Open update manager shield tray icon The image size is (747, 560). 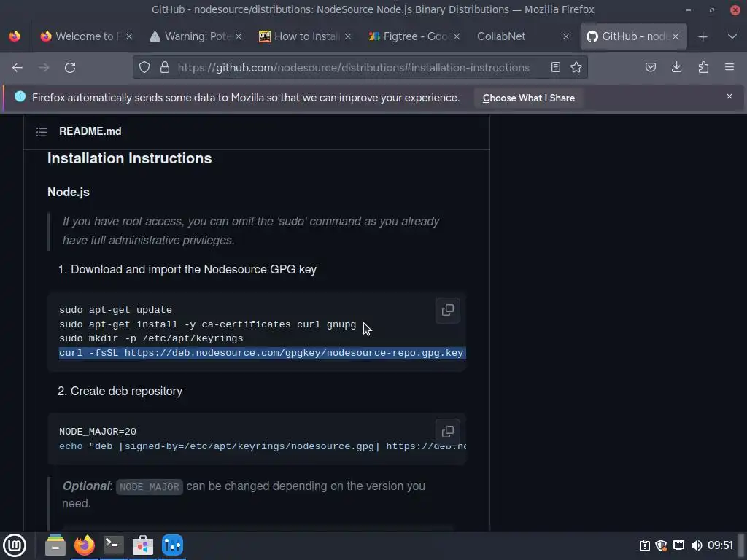point(661,545)
